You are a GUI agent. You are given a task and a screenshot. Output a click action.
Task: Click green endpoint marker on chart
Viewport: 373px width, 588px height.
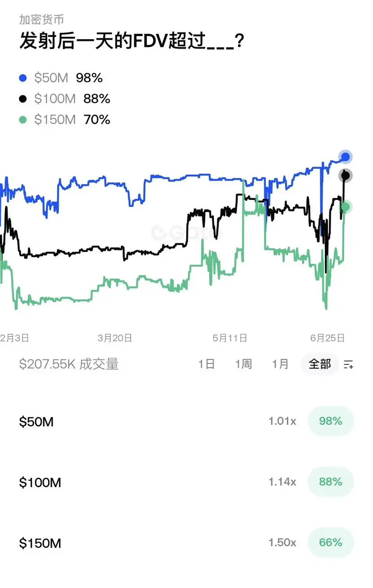click(346, 207)
